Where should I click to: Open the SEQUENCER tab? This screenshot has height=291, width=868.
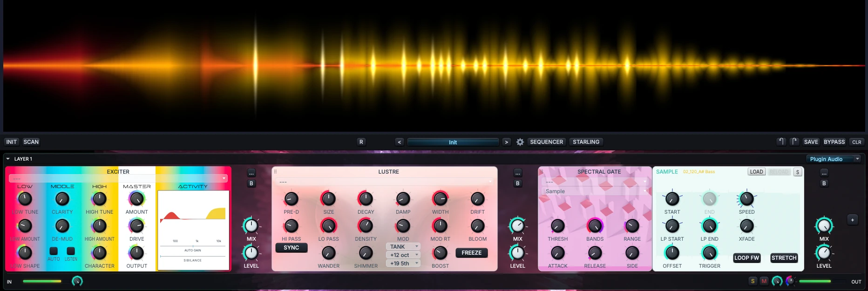[x=546, y=142]
